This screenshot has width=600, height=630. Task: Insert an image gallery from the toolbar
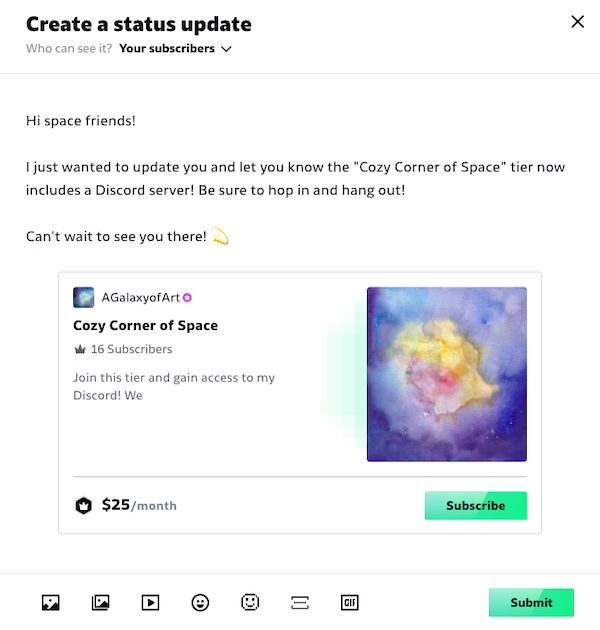pyautogui.click(x=100, y=602)
